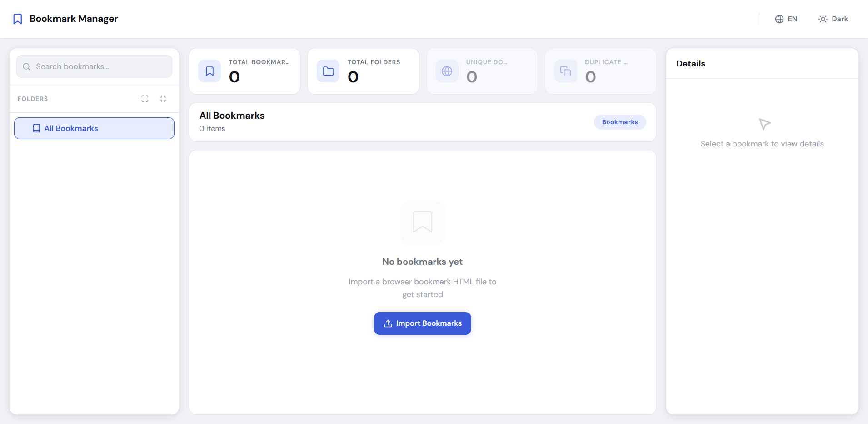
Task: Click the 'No bookmarks yet' heading
Action: coord(423,262)
